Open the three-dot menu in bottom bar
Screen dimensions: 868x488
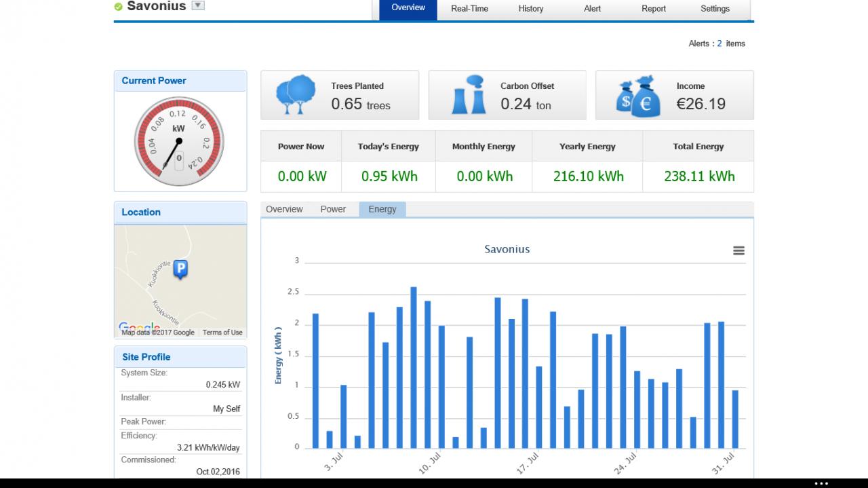[x=821, y=483]
